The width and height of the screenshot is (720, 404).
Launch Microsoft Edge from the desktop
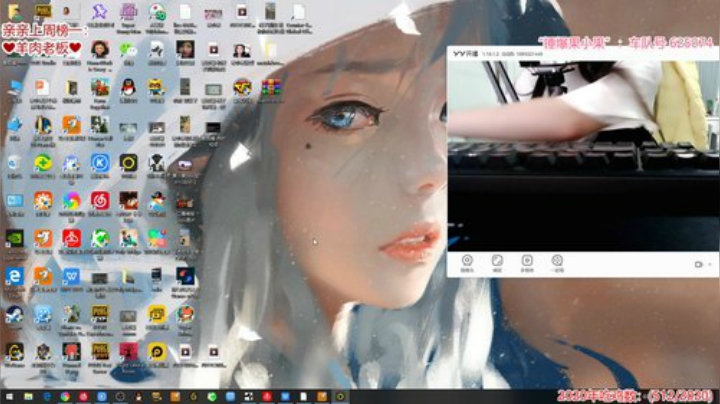click(x=15, y=276)
